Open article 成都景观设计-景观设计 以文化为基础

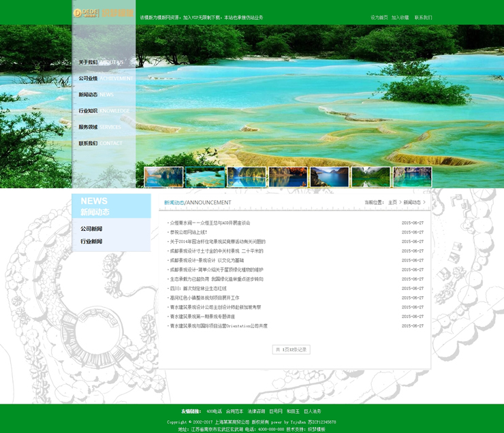[206, 260]
